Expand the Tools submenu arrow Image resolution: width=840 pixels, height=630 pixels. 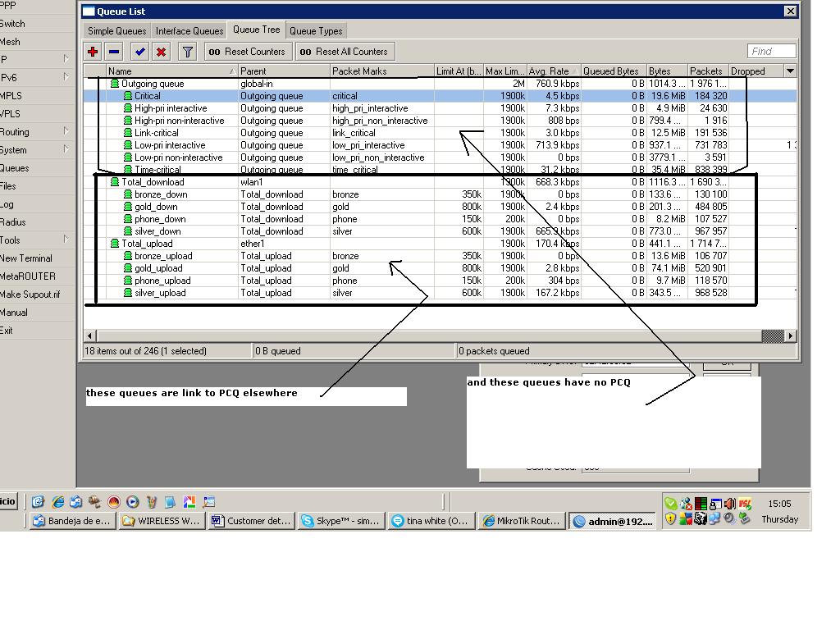pos(66,239)
